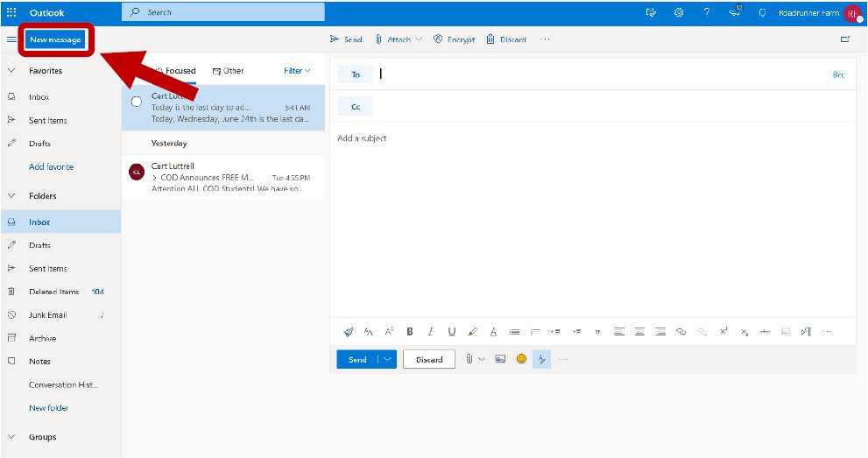Open the Inbox folder under Folders

[x=61, y=222]
